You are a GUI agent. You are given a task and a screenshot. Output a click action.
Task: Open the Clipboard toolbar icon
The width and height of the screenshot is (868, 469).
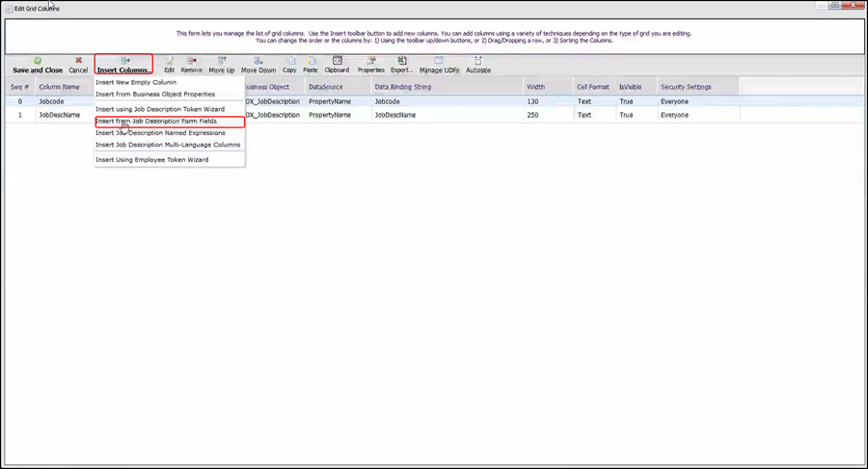click(x=337, y=65)
